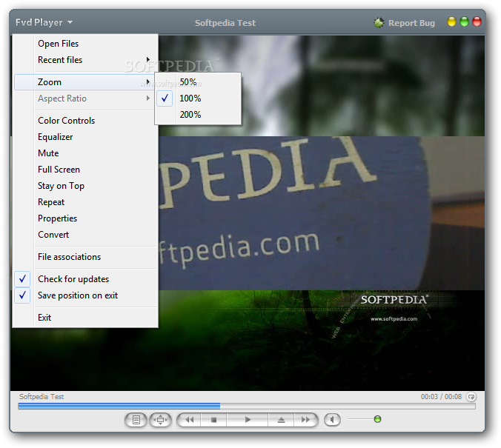Click the eject open-file button

click(281, 420)
